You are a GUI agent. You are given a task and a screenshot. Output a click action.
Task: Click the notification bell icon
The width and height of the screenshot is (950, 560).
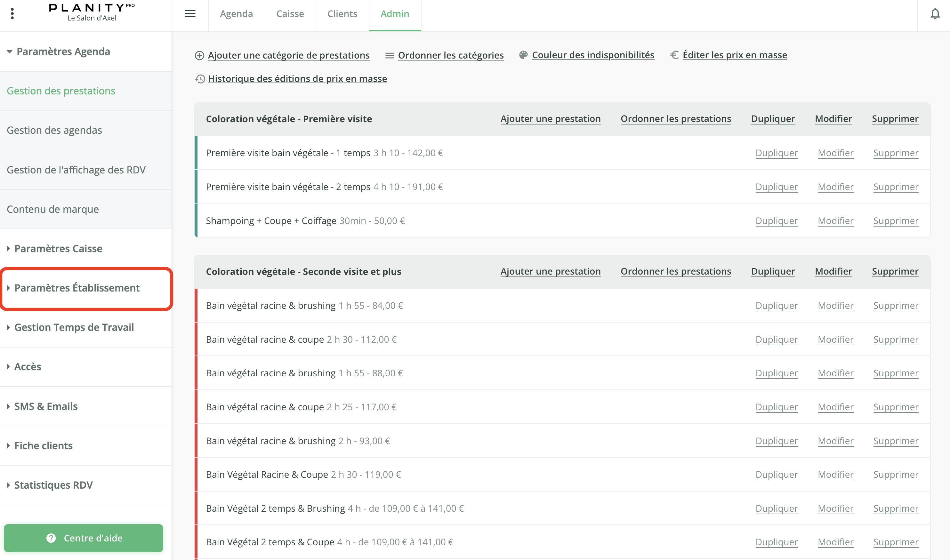click(x=935, y=14)
